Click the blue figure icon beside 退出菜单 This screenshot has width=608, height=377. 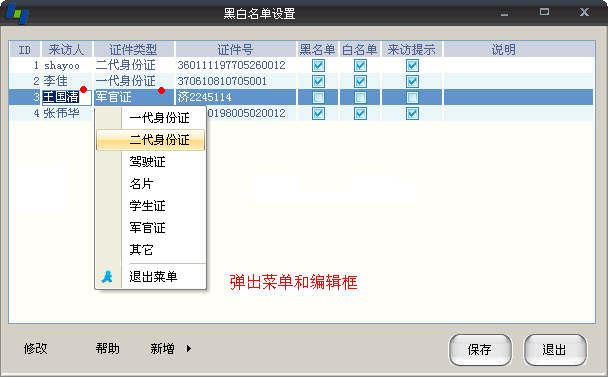click(107, 277)
